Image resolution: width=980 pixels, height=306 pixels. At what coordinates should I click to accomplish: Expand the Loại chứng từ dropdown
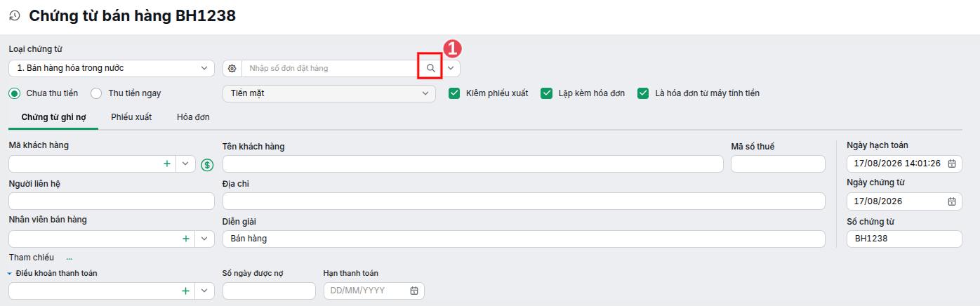tap(112, 68)
